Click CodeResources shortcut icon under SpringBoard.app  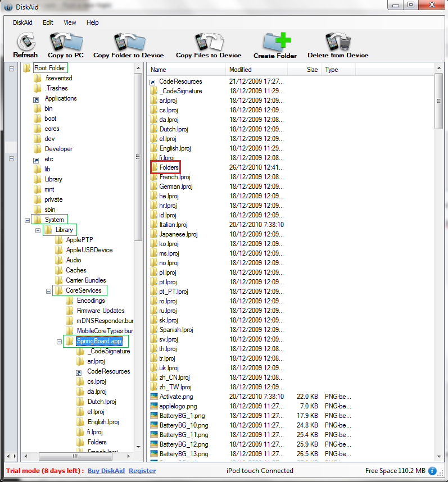coord(79,372)
